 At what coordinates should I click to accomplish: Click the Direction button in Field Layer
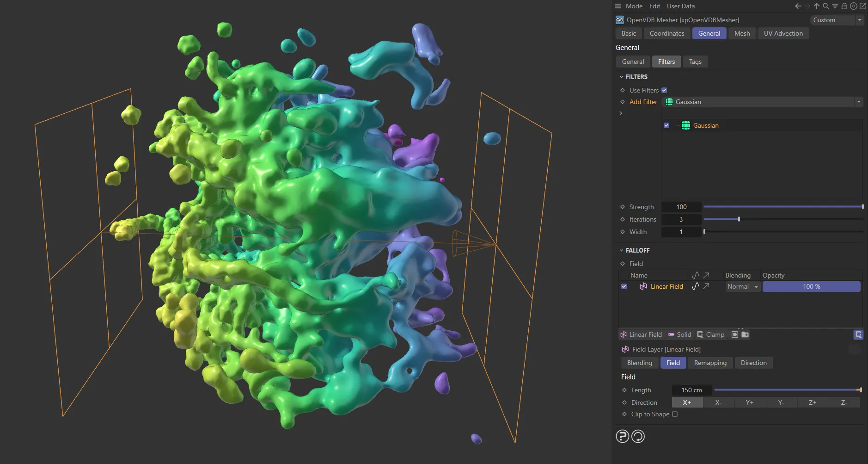[753, 363]
